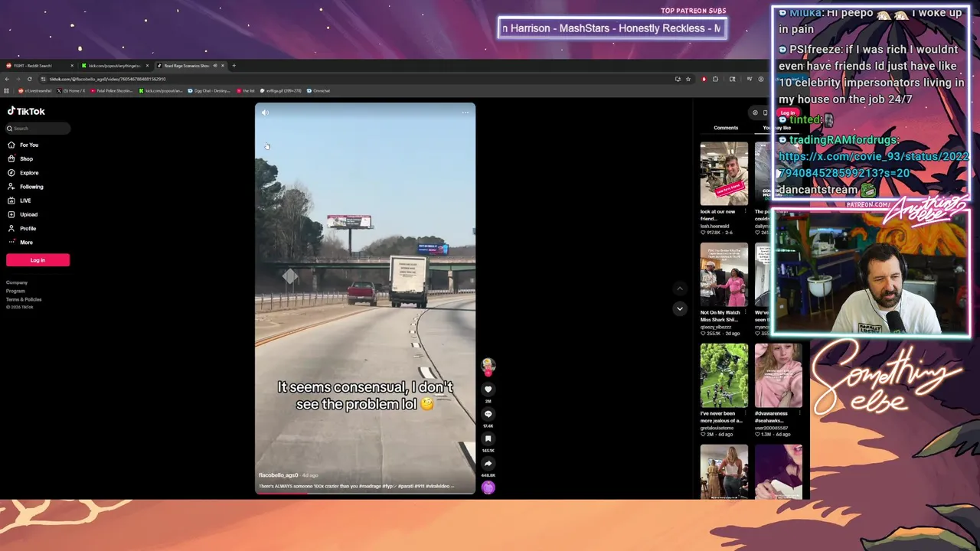The image size is (980, 551).
Task: Open Omnichat bookmark
Action: 318,90
